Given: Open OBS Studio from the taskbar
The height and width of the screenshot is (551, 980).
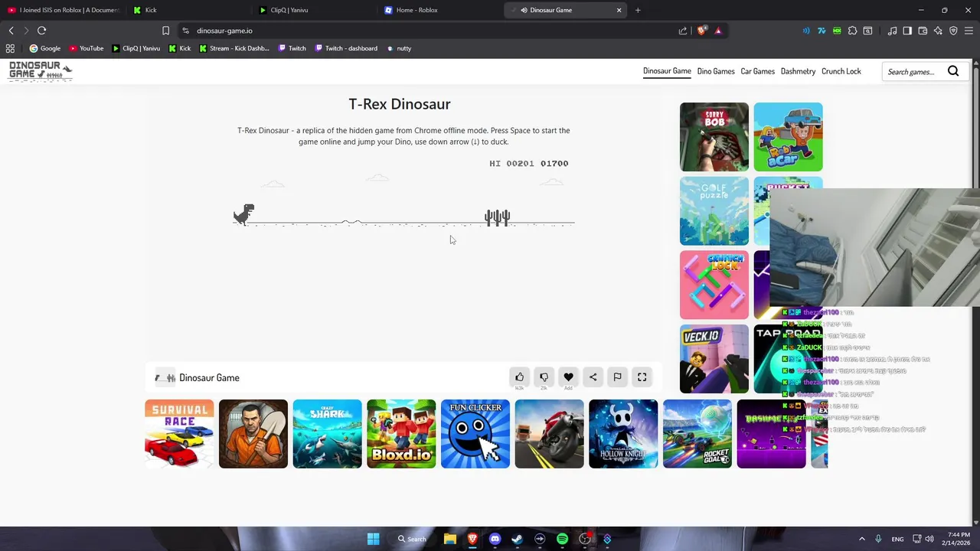Looking at the screenshot, I should pyautogui.click(x=585, y=539).
